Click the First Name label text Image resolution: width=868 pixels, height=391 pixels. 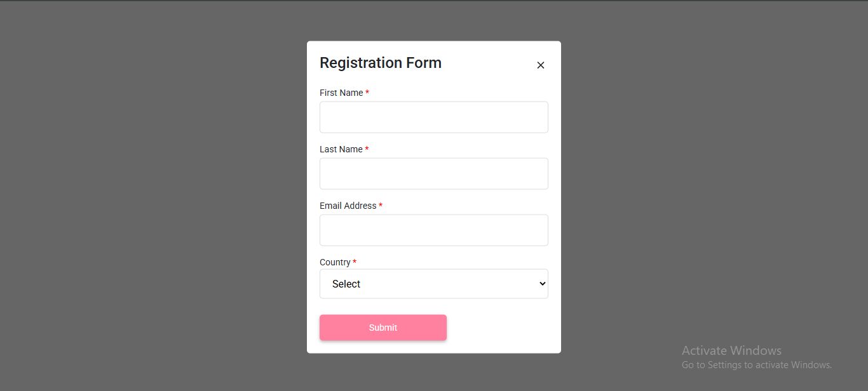pyautogui.click(x=341, y=93)
